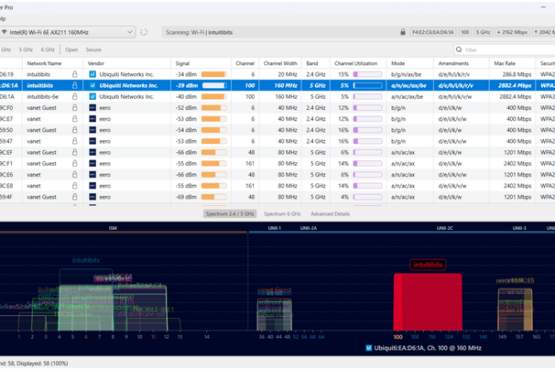The width and height of the screenshot is (555, 370).
Task: Switch to Spectrum 6 GHz tab
Action: point(282,214)
